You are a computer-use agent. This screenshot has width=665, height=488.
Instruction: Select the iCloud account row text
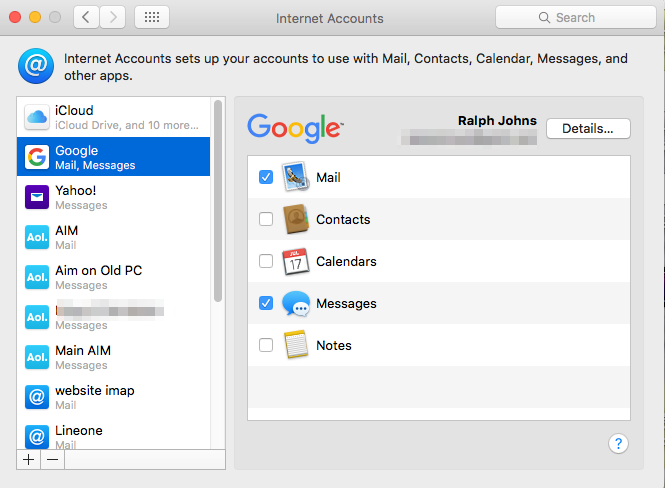point(126,117)
